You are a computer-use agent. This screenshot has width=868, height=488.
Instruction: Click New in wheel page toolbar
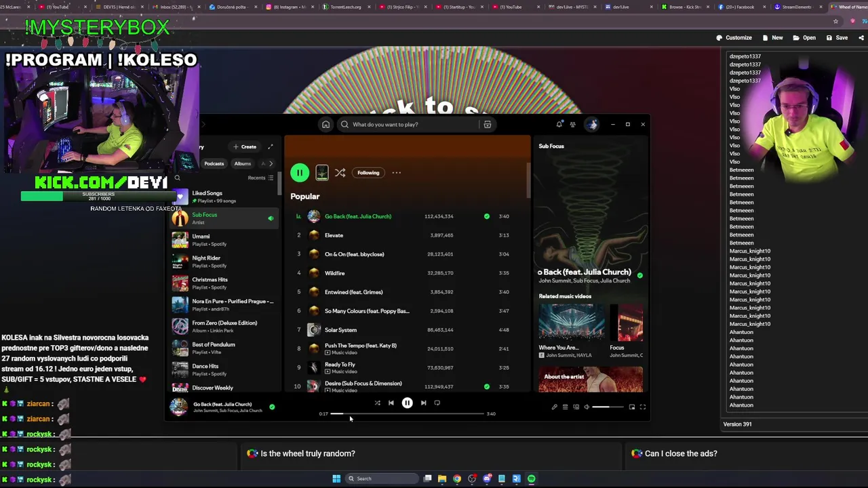[x=773, y=38]
